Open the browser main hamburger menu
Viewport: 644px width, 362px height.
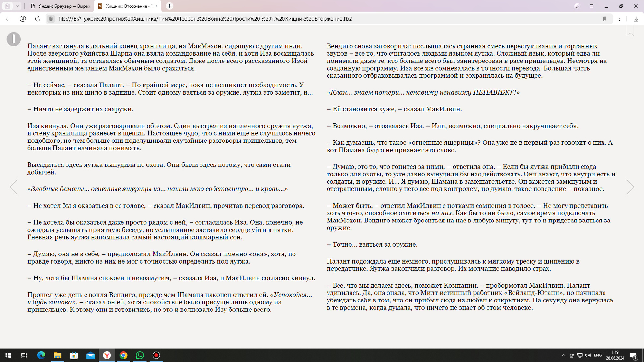592,6
